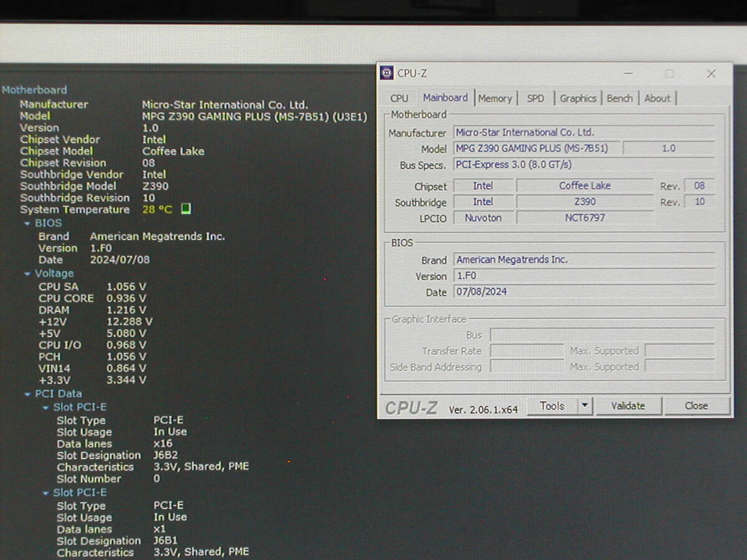The height and width of the screenshot is (560, 747).
Task: Click the Bus Specs PCI-Express 3.0 field
Action: click(584, 165)
